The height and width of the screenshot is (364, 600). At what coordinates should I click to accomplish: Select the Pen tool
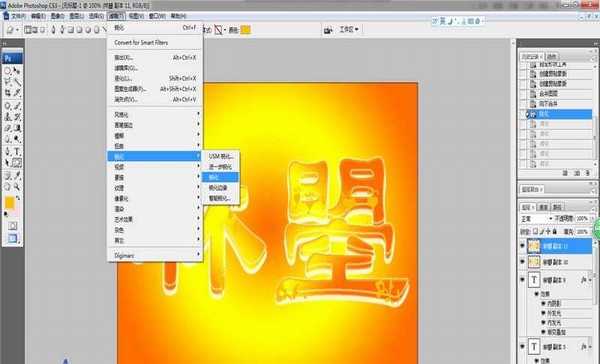coord(7,152)
